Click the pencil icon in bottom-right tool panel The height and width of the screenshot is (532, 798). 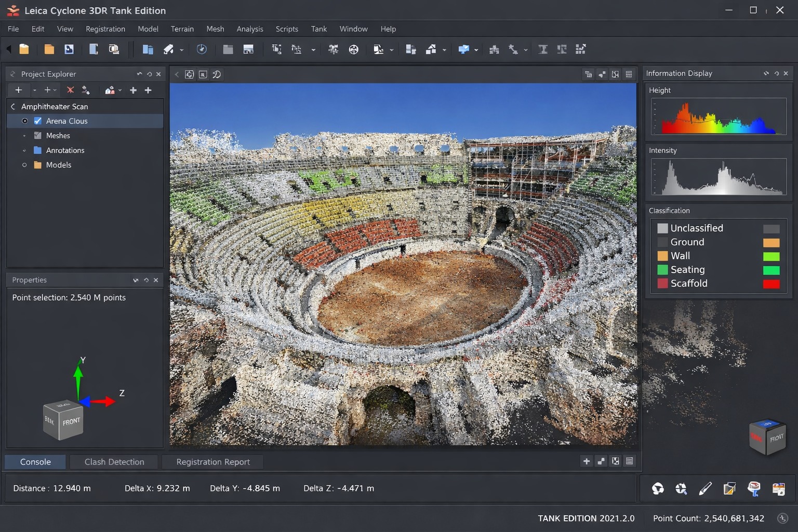click(705, 488)
